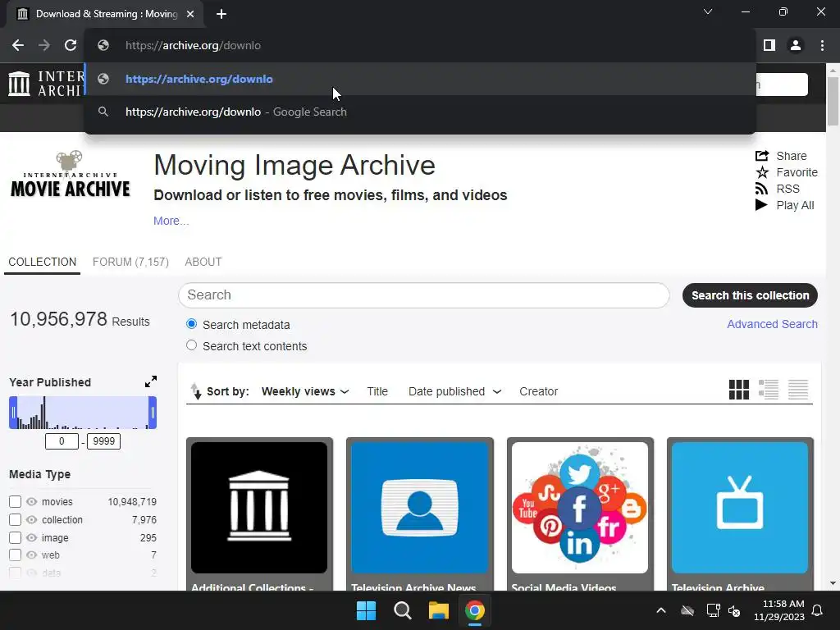Open the More... description link
The height and width of the screenshot is (630, 840).
[171, 221]
